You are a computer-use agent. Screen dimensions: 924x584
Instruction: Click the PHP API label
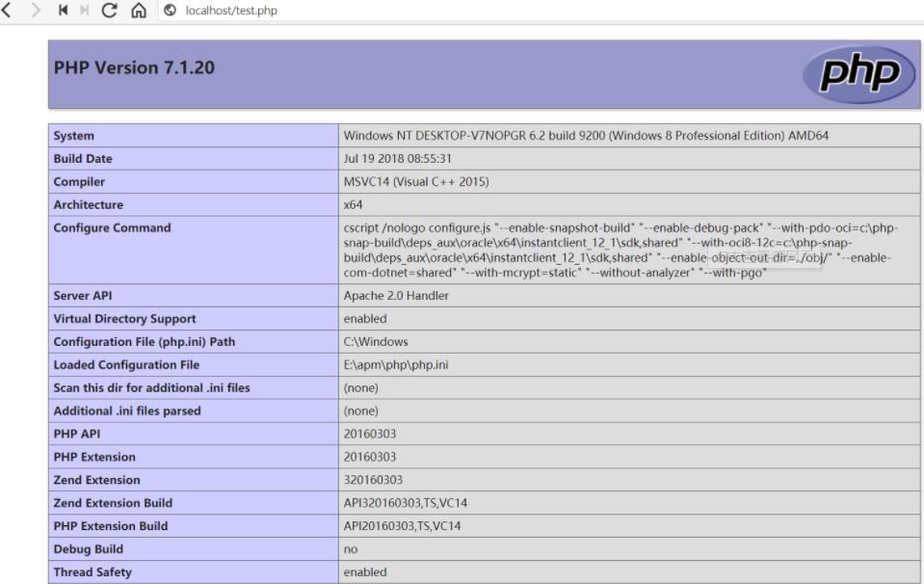pyautogui.click(x=77, y=434)
